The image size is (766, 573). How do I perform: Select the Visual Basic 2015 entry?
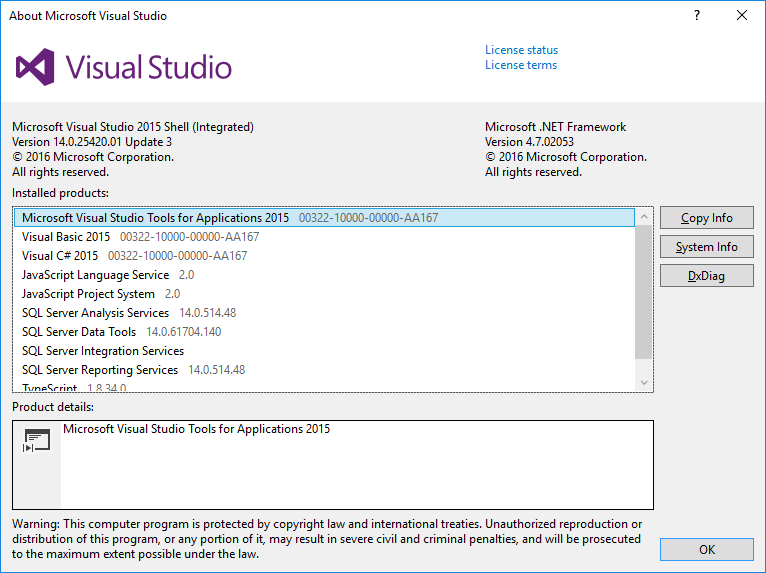(324, 237)
